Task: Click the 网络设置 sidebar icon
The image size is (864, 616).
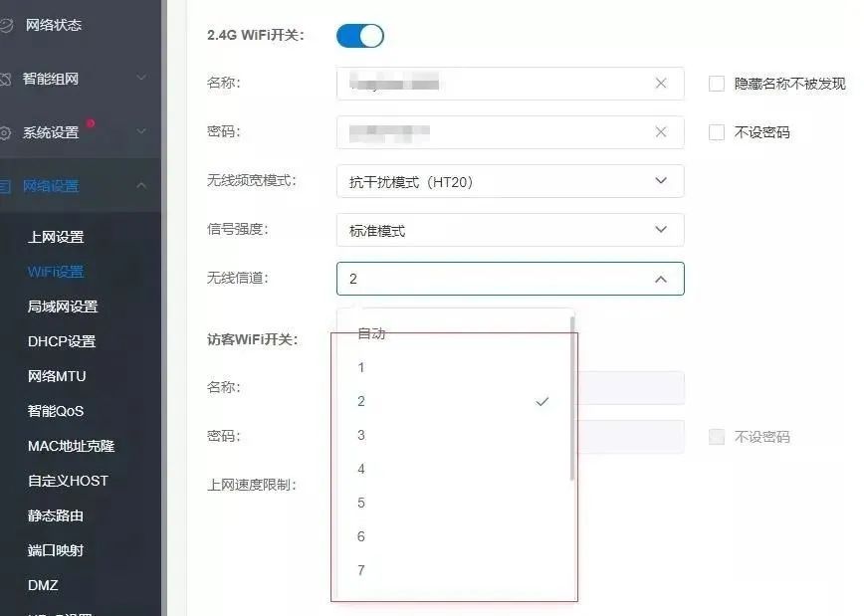Action: [5, 186]
